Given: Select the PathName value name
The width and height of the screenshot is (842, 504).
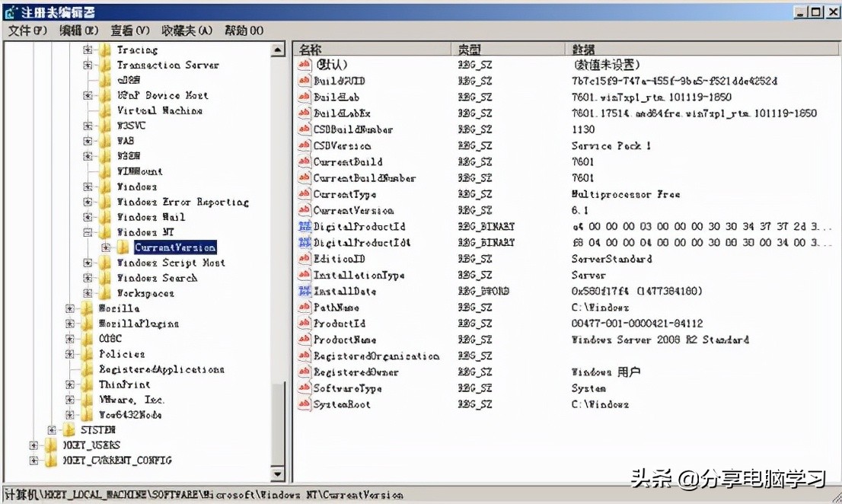Looking at the screenshot, I should [x=336, y=307].
